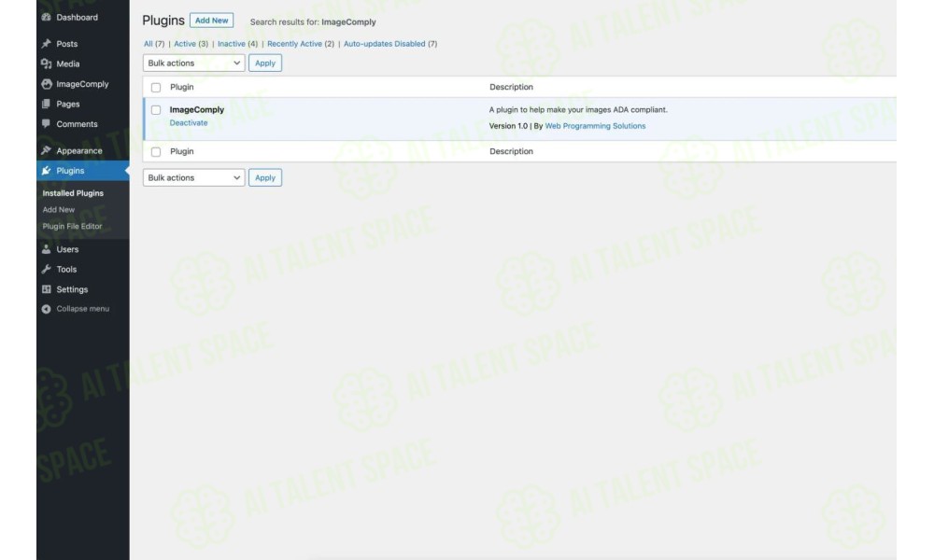Click Add New button beside Plugins heading
Screen dimensions: 934x560
point(211,21)
